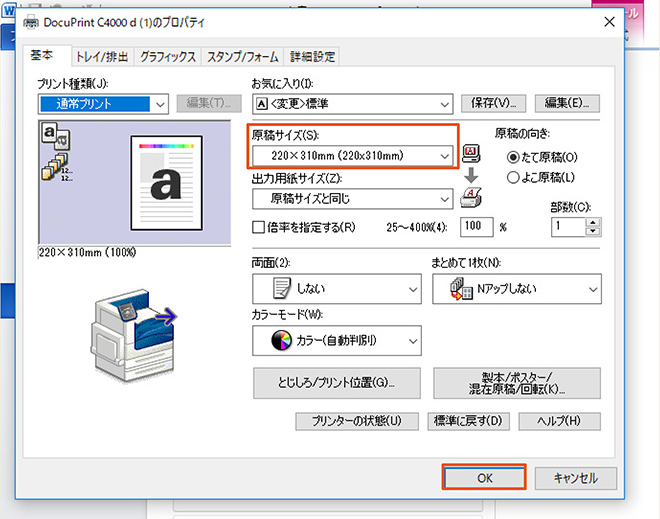Screen dimensions: 660x519
Task: Enable the 倍率を指定する checkbox
Action: (x=258, y=227)
